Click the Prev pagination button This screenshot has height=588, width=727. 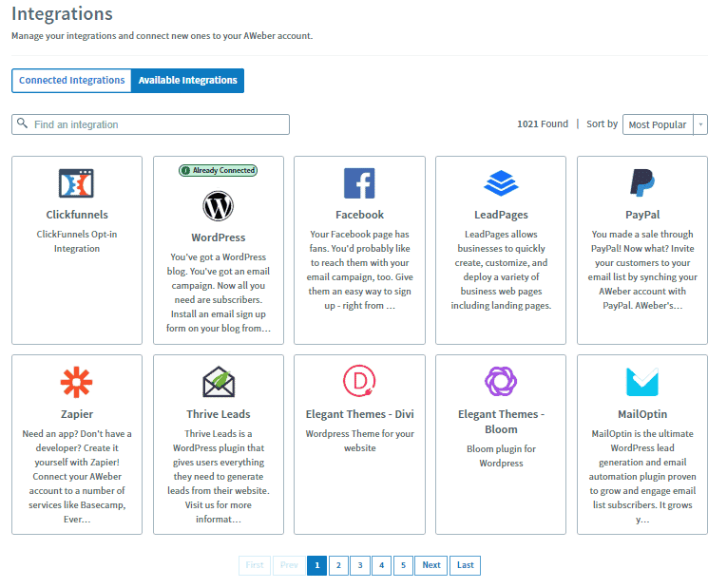click(x=289, y=565)
